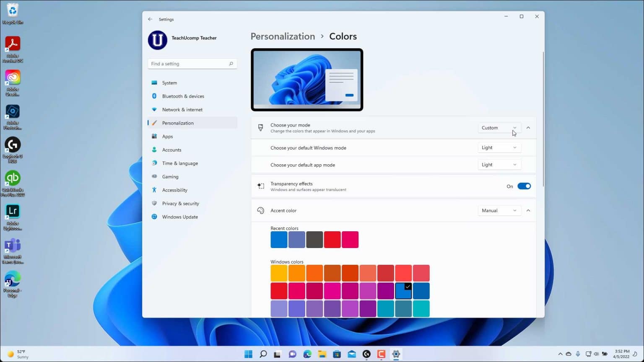This screenshot has width=644, height=362.
Task: Collapse the Accent color section chevron
Action: pos(528,210)
